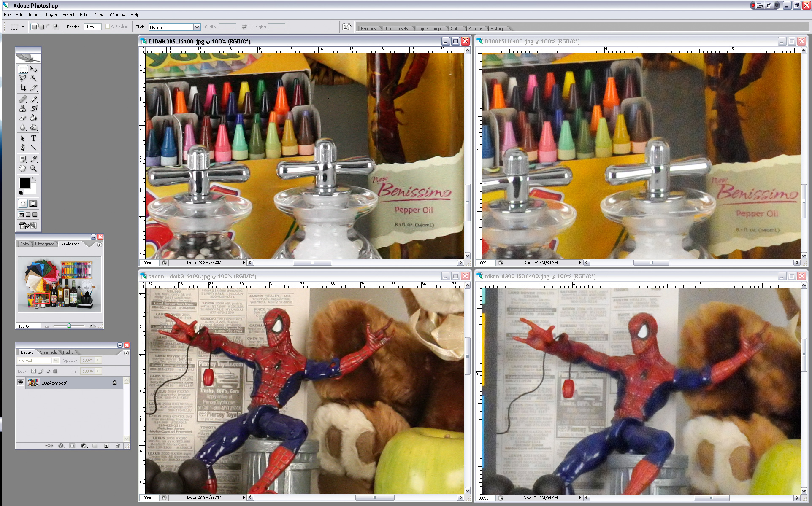Switch to Full Screen Mode

click(35, 215)
